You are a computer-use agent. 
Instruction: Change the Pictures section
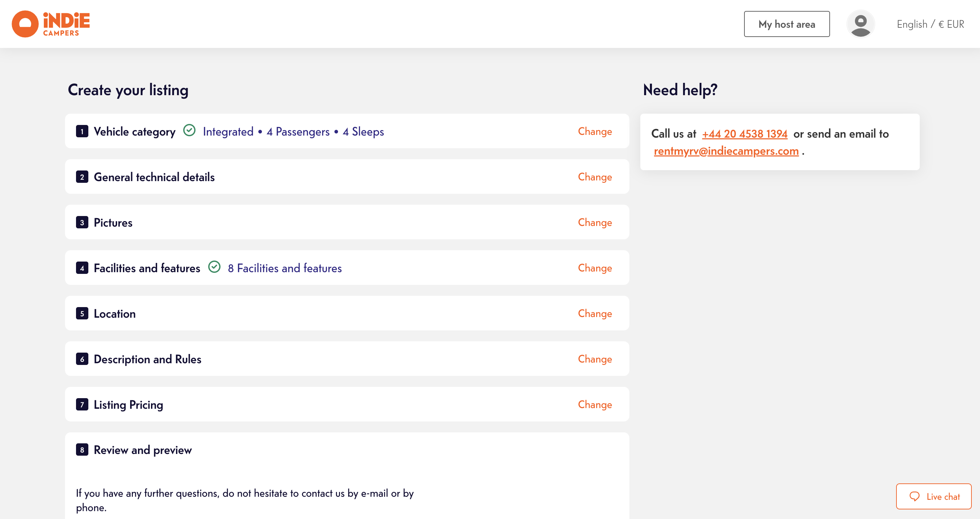coord(595,223)
